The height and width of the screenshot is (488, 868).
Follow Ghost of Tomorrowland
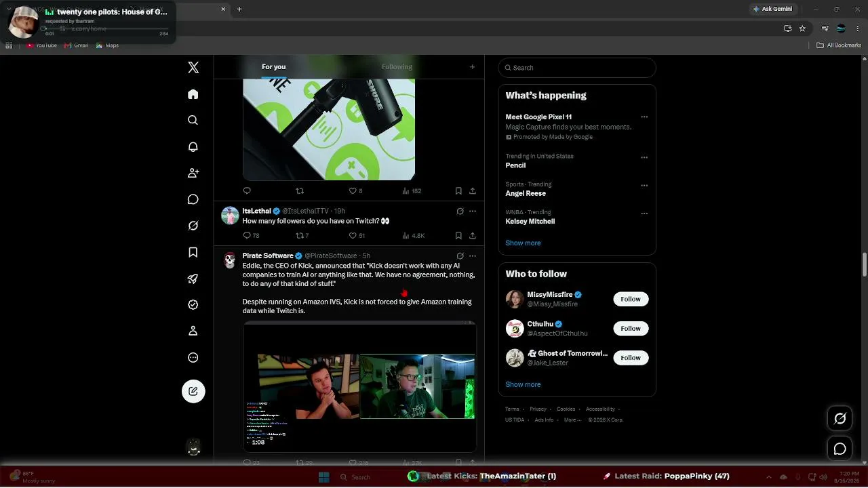[x=631, y=358]
